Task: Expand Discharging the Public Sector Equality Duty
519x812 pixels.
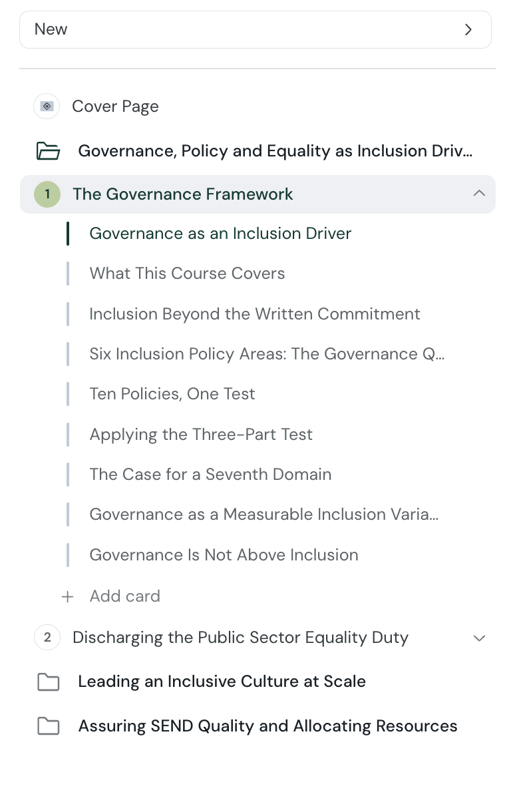Action: point(479,638)
